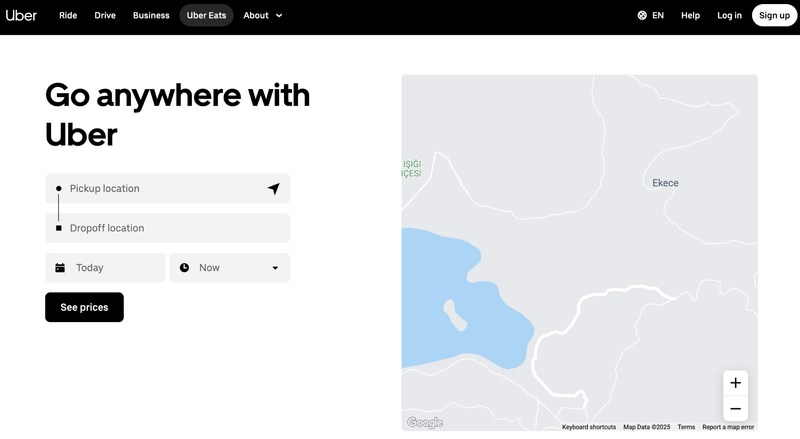The image size is (800, 439).
Task: Open the Drive menu item
Action: [105, 15]
